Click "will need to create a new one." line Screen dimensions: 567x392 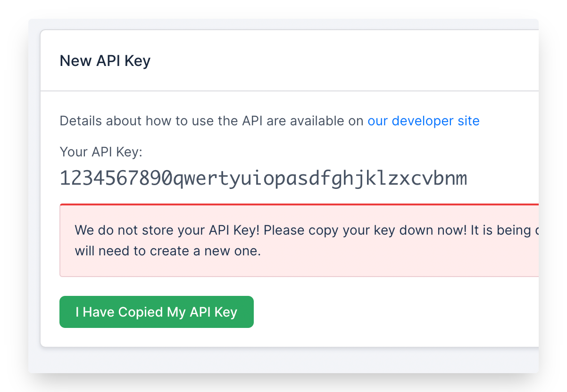(167, 251)
